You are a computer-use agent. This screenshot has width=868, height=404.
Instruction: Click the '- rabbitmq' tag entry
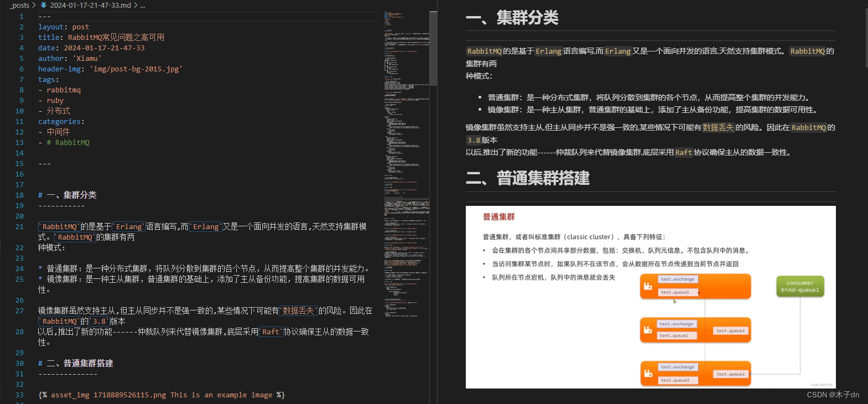(x=59, y=90)
